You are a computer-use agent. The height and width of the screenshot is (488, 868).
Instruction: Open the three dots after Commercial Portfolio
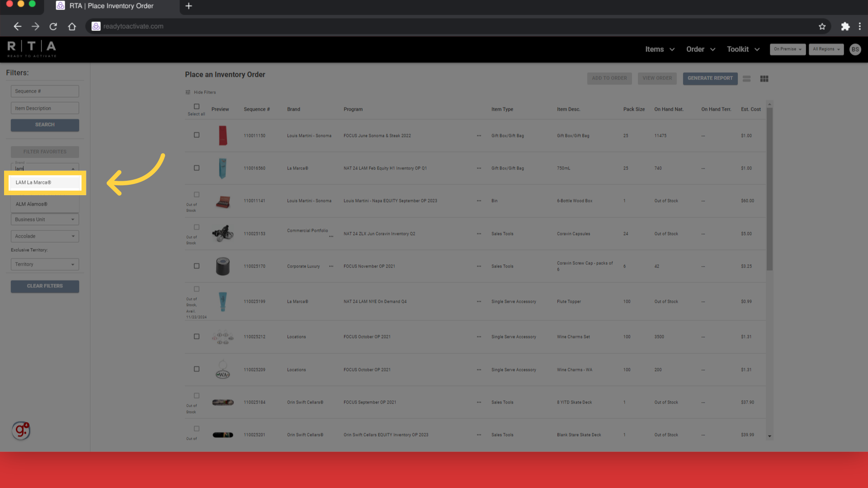pyautogui.click(x=331, y=236)
